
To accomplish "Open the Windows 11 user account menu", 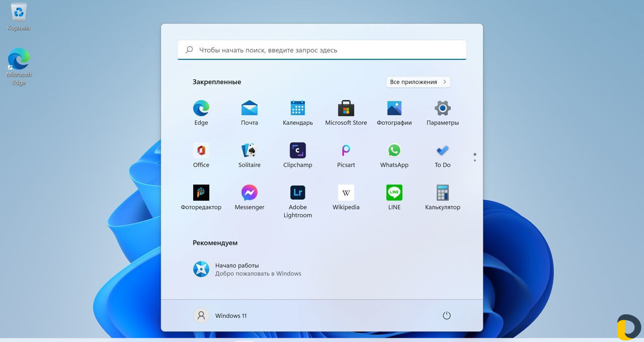I will (x=220, y=315).
